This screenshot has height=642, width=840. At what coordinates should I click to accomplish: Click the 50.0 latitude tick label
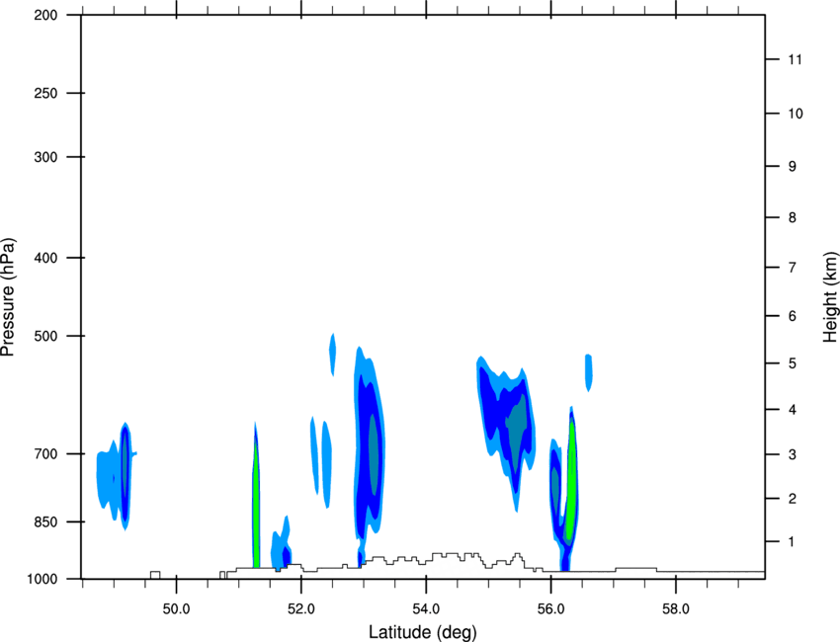point(176,609)
